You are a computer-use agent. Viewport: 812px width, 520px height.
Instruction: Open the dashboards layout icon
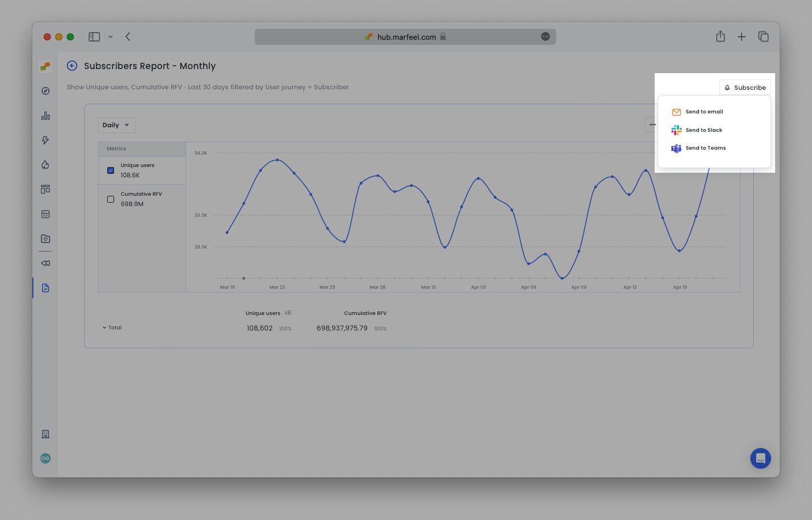click(x=45, y=189)
